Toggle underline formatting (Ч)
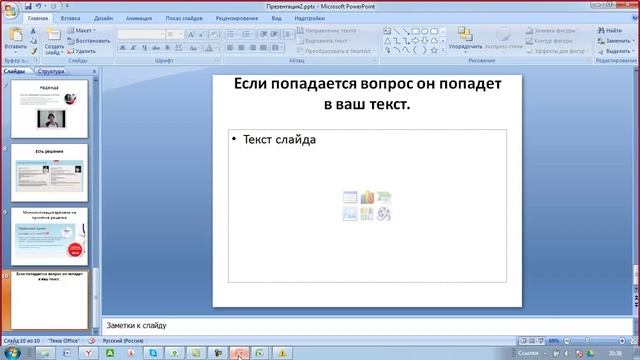The height and width of the screenshot is (360, 640). pos(144,48)
